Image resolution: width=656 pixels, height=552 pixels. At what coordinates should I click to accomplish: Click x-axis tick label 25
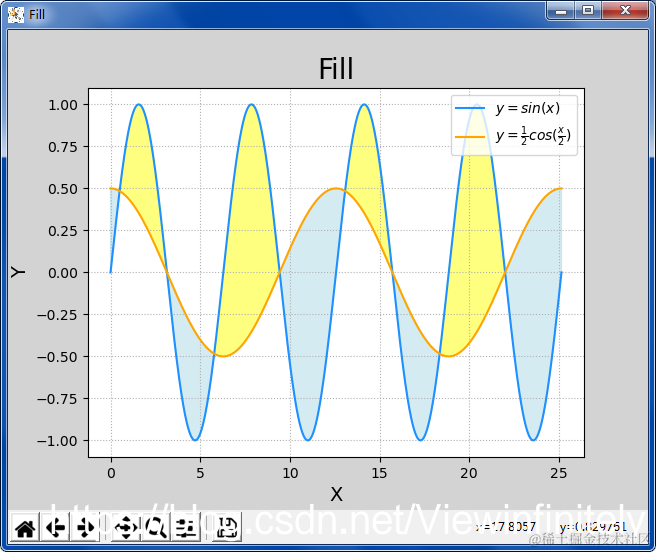559,473
